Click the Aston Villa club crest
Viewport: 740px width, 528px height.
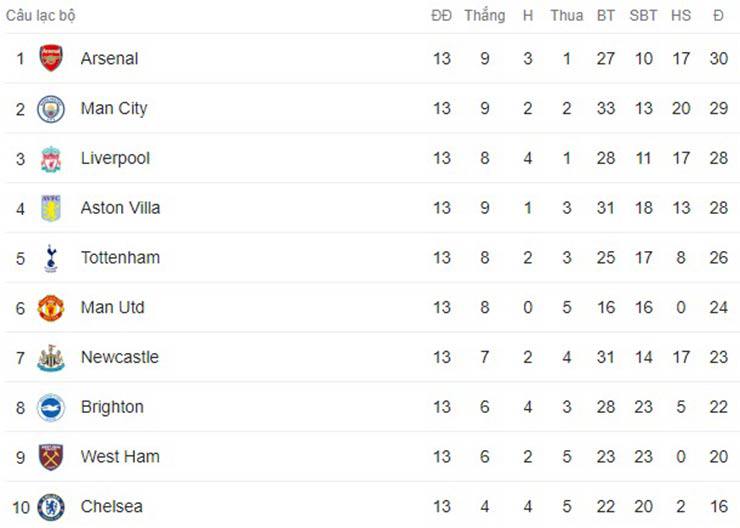pyautogui.click(x=51, y=208)
